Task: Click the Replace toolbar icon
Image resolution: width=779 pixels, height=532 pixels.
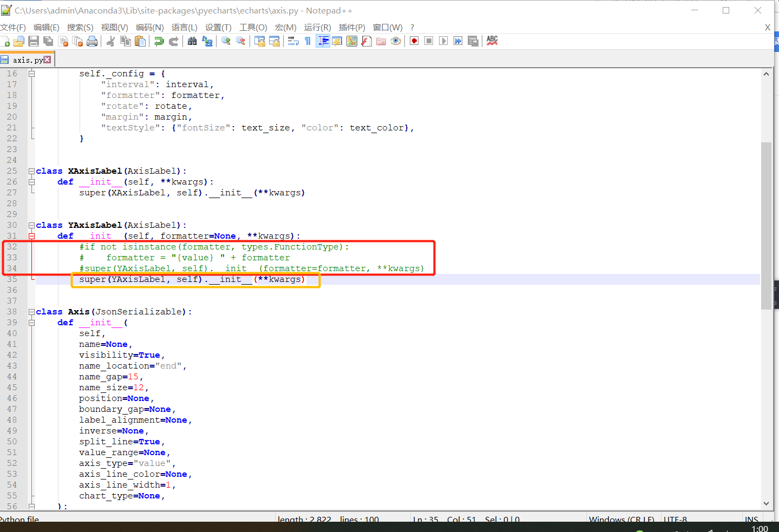Action: tap(207, 41)
